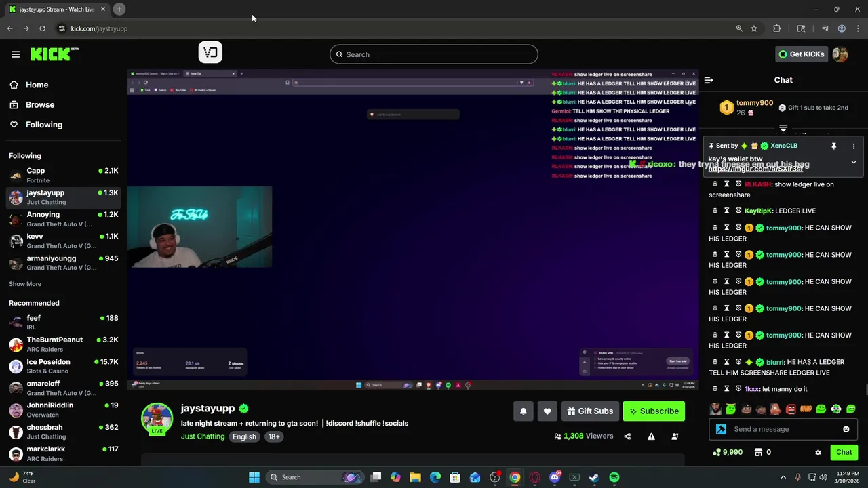The height and width of the screenshot is (488, 868).
Task: Open Capp's channel from Following list
Action: coord(64,176)
